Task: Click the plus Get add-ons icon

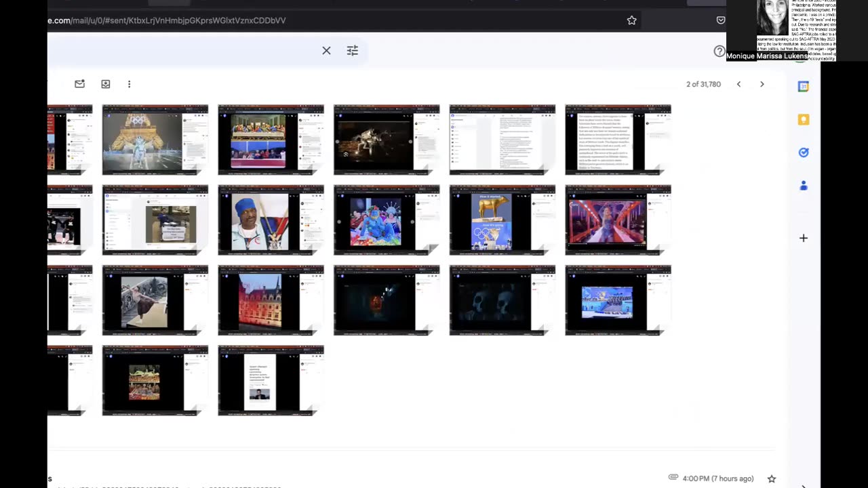Action: (x=804, y=238)
